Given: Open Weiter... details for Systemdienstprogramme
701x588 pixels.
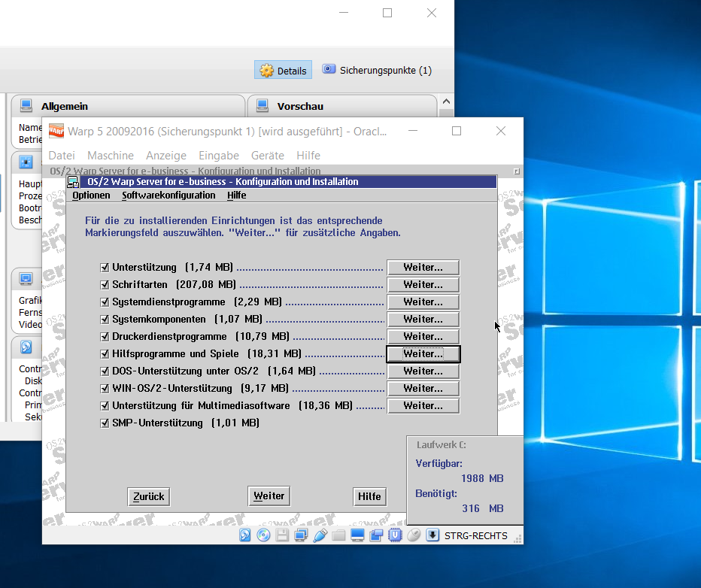Looking at the screenshot, I should [423, 302].
